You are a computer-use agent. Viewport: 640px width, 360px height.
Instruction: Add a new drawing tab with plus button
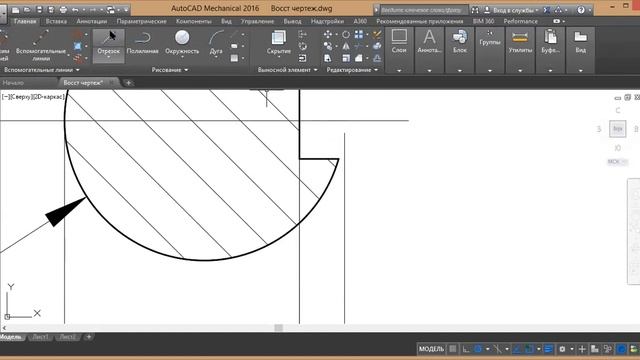tap(128, 83)
